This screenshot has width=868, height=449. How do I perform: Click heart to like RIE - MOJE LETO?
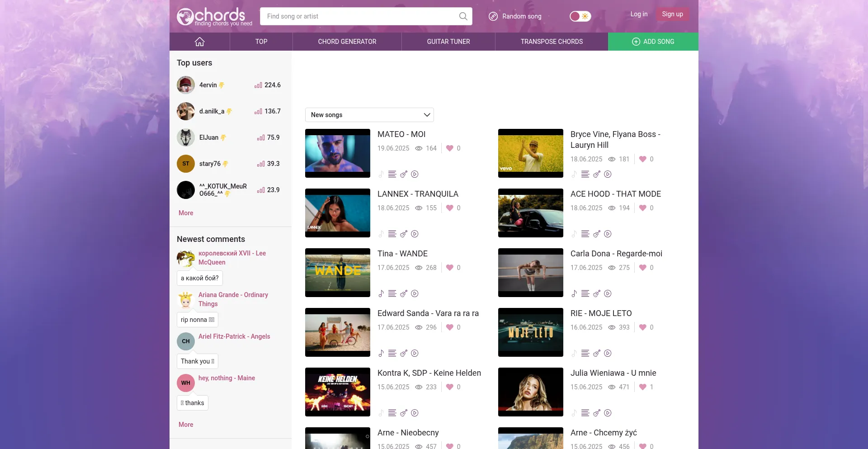point(642,327)
